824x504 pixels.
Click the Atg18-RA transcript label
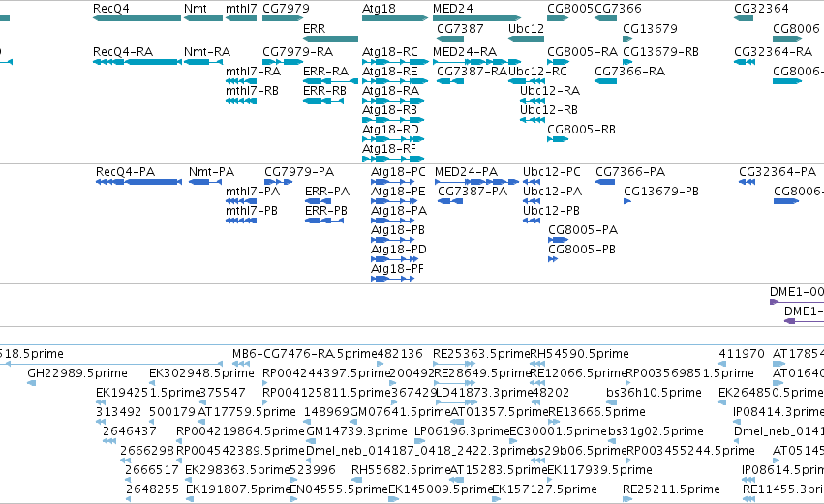(x=390, y=91)
